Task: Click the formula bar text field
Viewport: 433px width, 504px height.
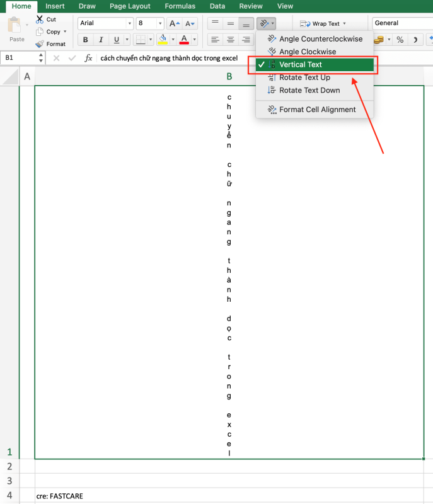Action: click(x=263, y=58)
